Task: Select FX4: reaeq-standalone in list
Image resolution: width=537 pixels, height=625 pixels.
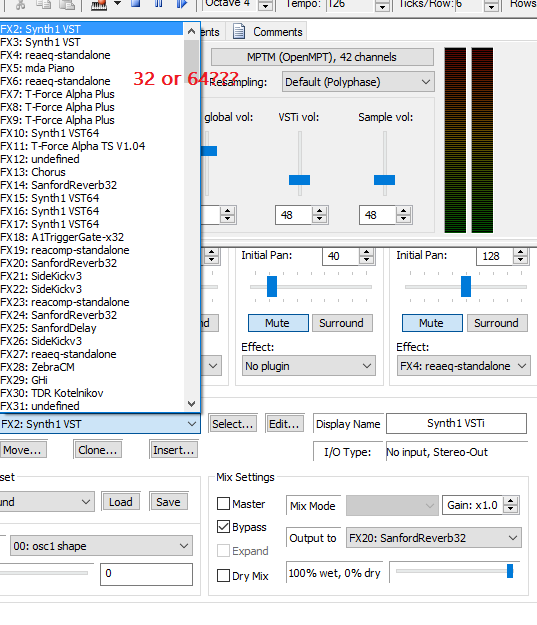Action: point(92,55)
